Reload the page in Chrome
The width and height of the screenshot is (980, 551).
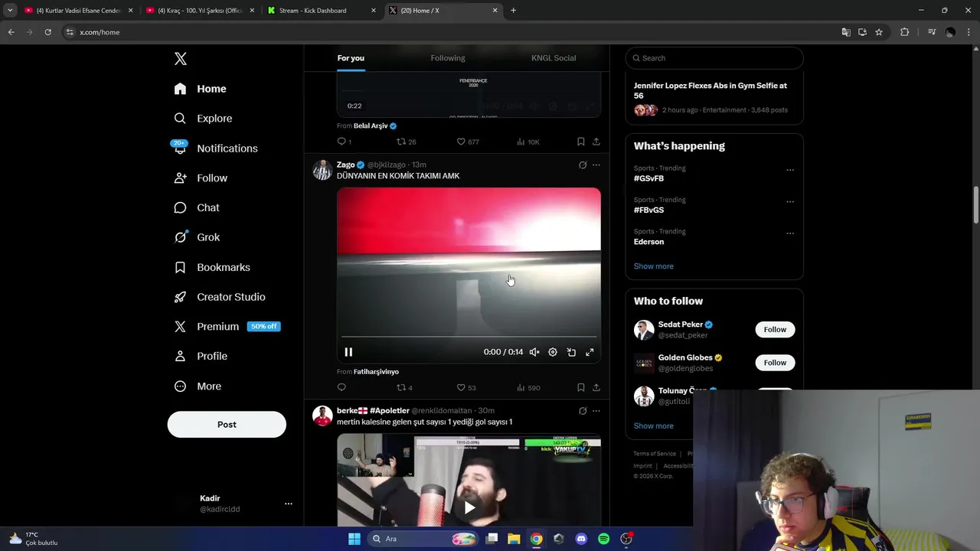coord(47,32)
